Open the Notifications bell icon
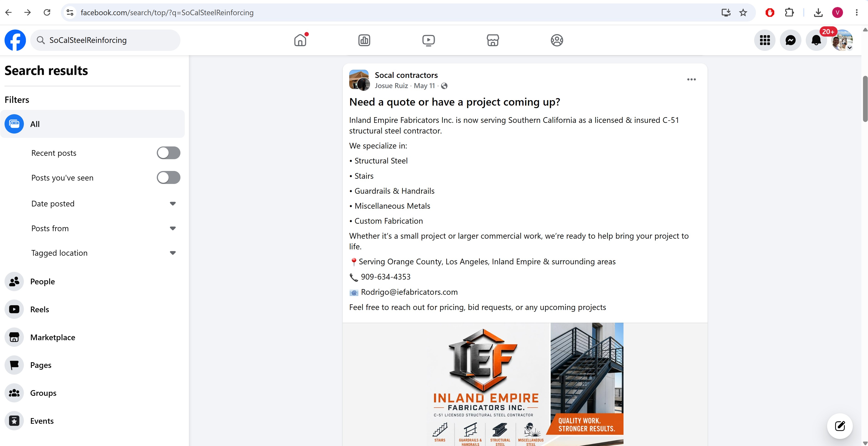 pos(816,40)
